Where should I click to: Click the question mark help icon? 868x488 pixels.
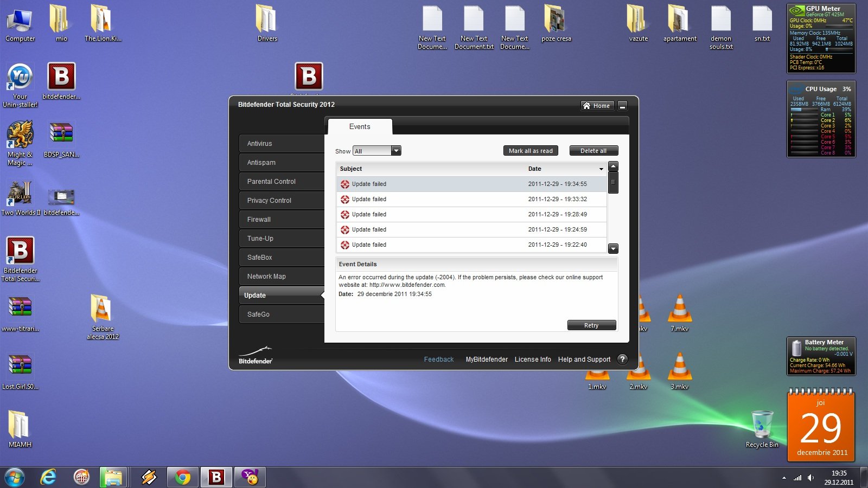click(622, 359)
